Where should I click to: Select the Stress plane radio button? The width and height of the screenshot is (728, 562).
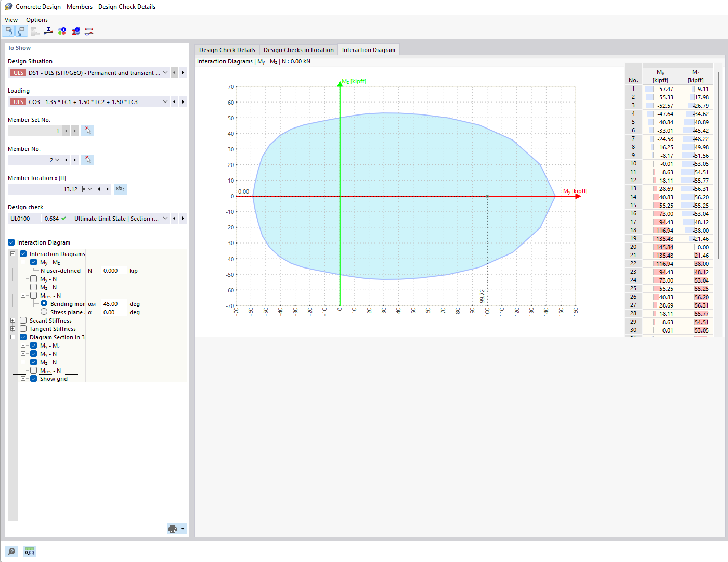point(44,312)
